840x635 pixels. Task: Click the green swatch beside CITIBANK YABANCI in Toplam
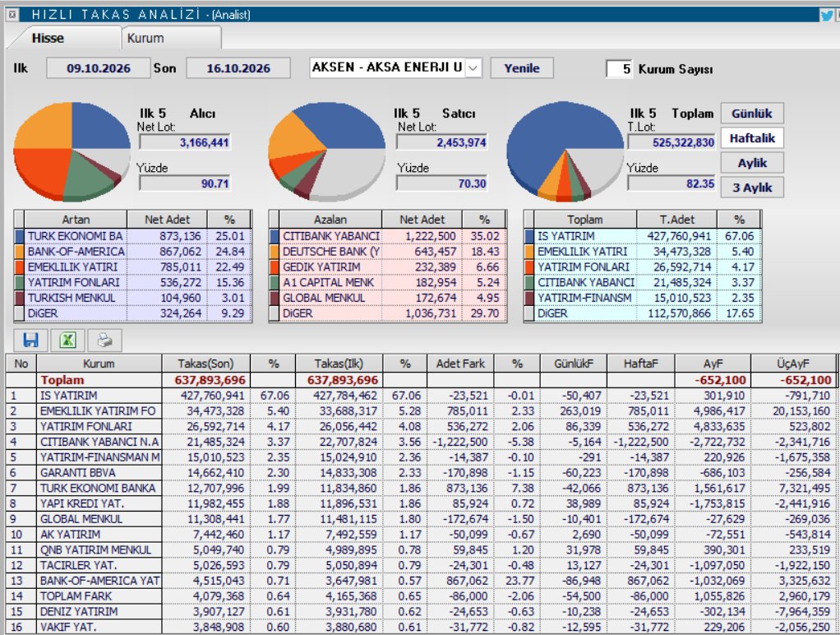pos(529,282)
